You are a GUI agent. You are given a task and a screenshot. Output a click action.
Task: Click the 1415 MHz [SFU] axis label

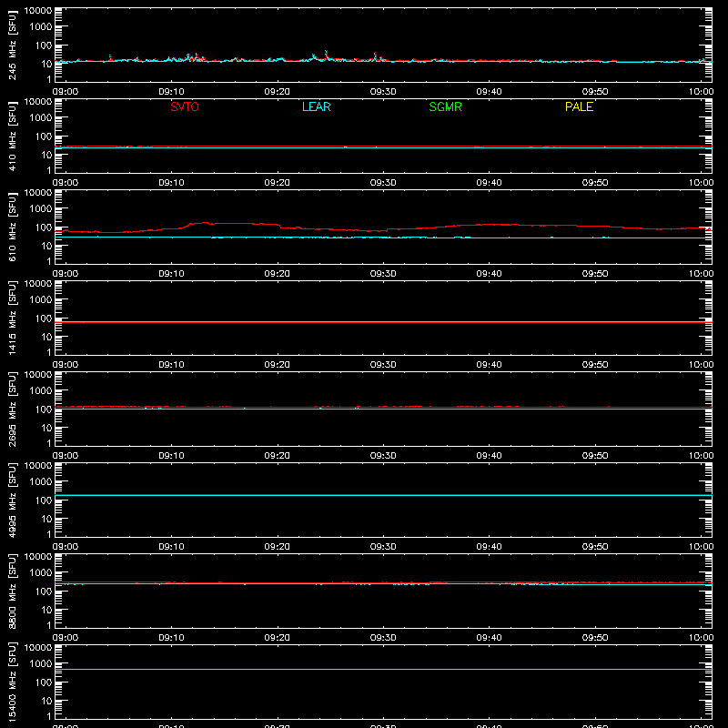click(x=12, y=318)
